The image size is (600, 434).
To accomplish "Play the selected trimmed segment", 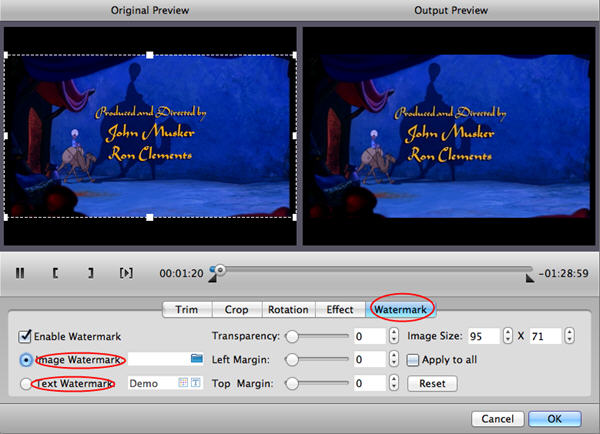I will pyautogui.click(x=126, y=273).
